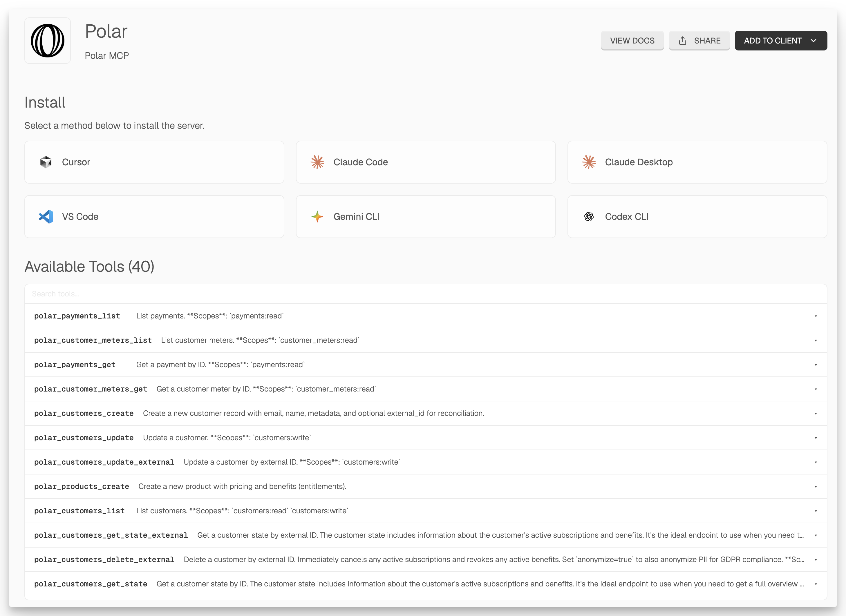Click 'Get a customer meter by ID' description

(x=266, y=389)
